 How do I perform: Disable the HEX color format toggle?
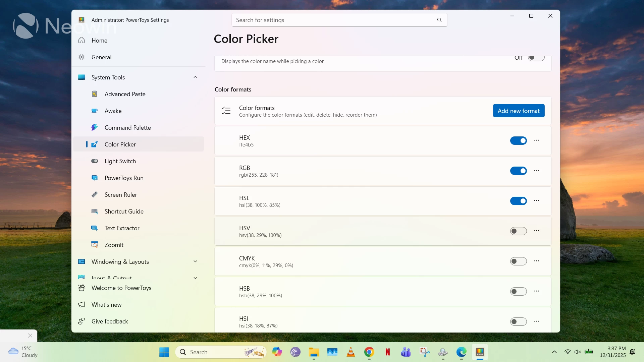click(x=519, y=141)
